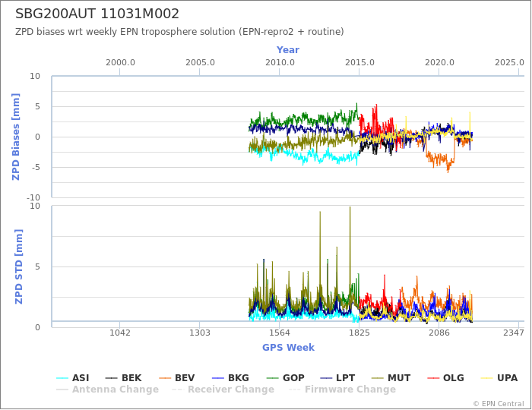532x410 pixels.
Task: Click the EPN Central copyright credit
Action: point(499,404)
